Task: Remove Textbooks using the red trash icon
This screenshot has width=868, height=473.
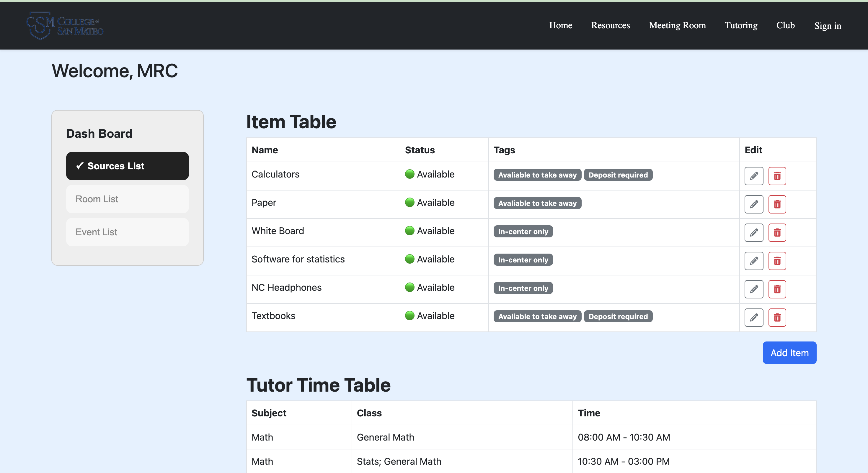Action: pos(777,317)
